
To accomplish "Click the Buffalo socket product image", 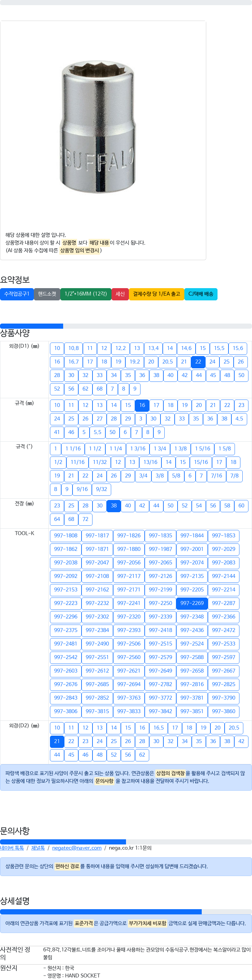I will coord(98,126).
